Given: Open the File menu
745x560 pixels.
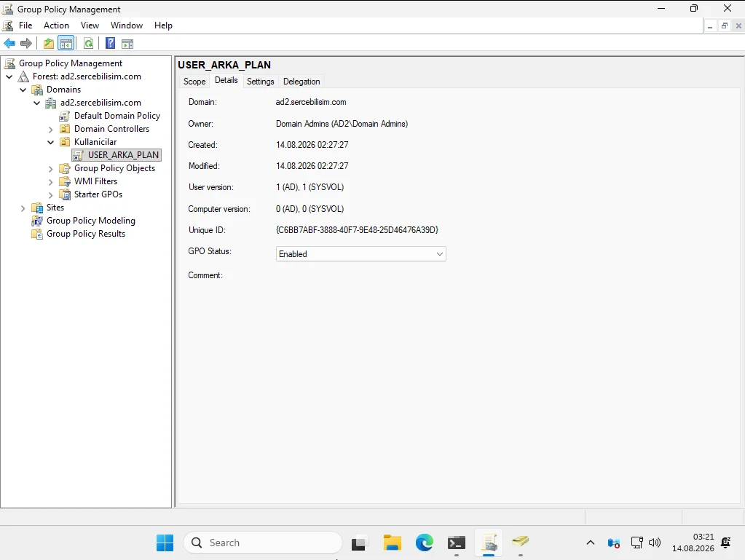Looking at the screenshot, I should point(25,25).
